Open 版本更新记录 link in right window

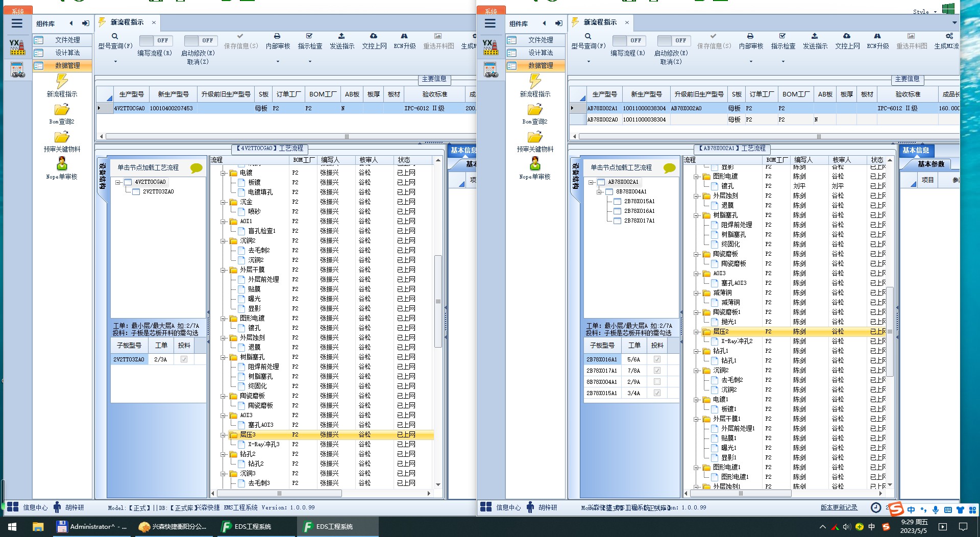click(x=839, y=507)
